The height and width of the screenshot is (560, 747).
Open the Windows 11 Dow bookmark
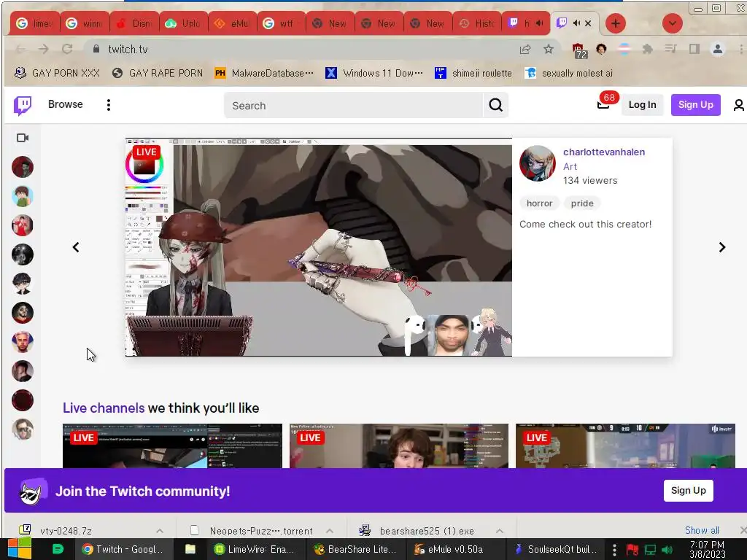tap(374, 73)
